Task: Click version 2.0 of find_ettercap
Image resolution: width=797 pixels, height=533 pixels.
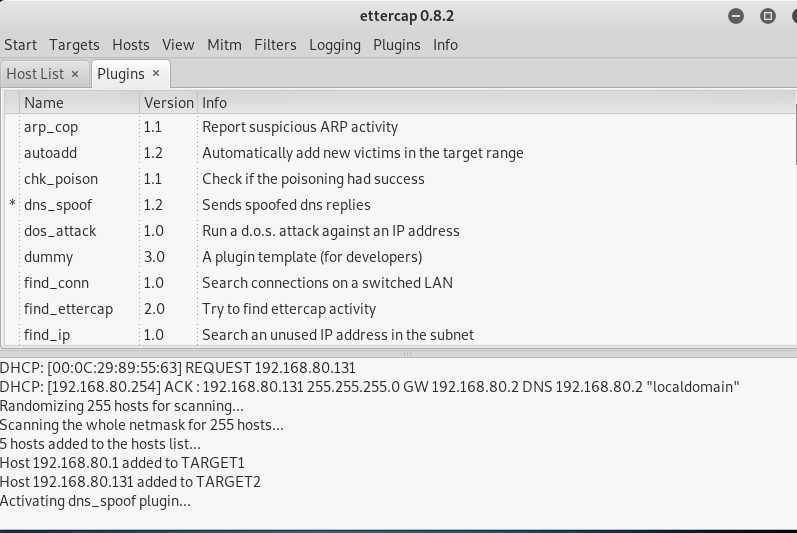Action: point(154,309)
